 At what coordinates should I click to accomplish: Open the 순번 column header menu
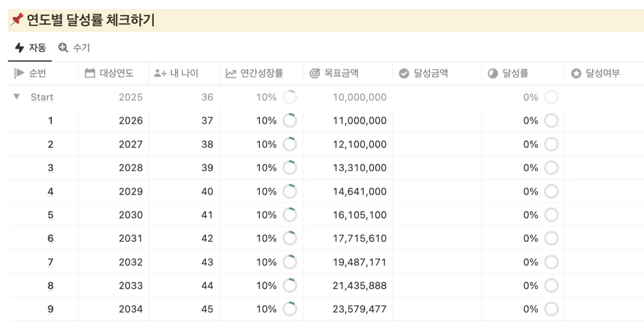click(43, 73)
